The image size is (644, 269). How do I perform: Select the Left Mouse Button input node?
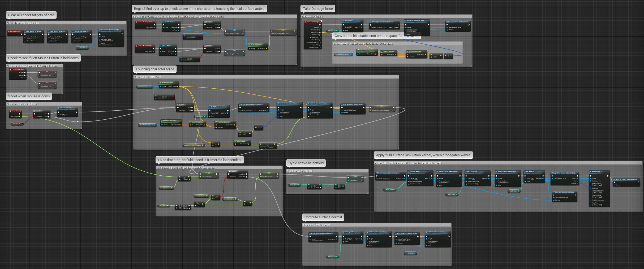point(18,70)
